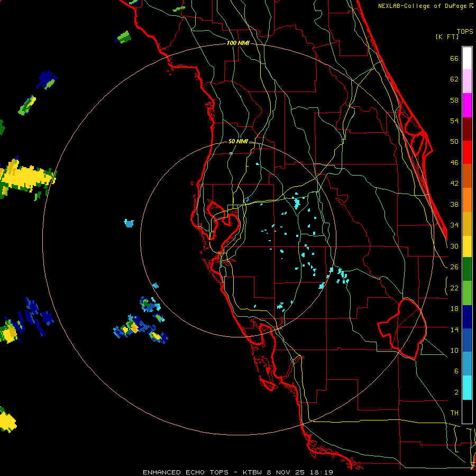The width and height of the screenshot is (476, 476).
Task: Pick the navy blue legend swatch
Action: [467, 317]
